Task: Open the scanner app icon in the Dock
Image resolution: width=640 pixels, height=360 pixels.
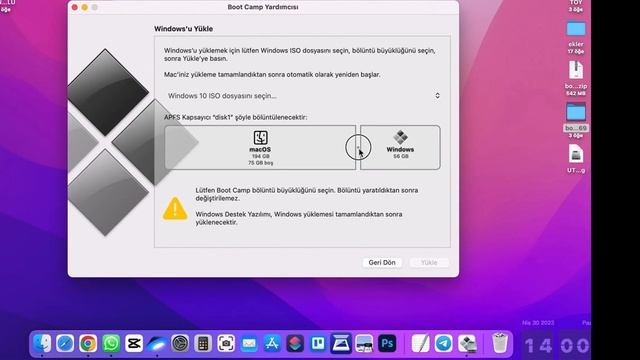Action: click(x=341, y=343)
